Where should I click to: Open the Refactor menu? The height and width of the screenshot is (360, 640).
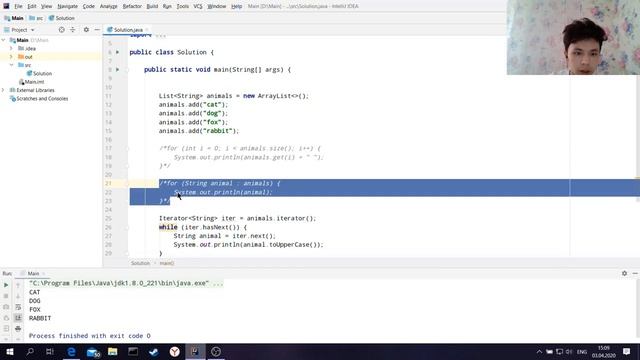[132, 6]
